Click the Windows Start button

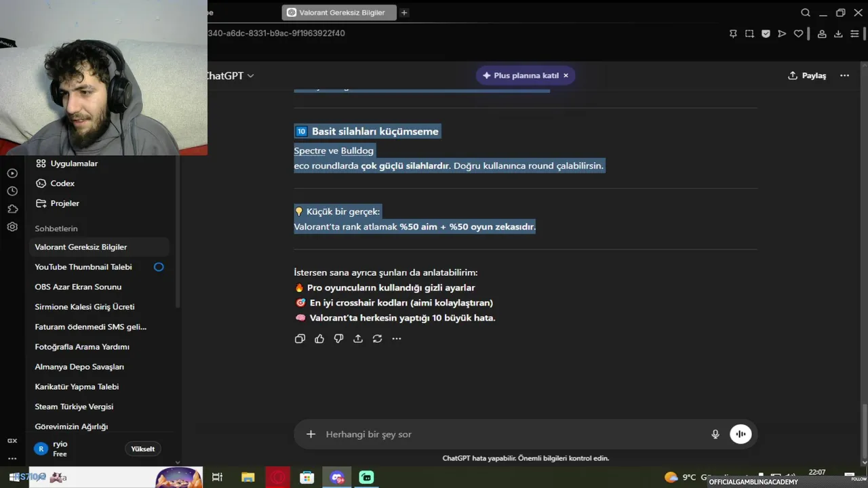pyautogui.click(x=15, y=477)
